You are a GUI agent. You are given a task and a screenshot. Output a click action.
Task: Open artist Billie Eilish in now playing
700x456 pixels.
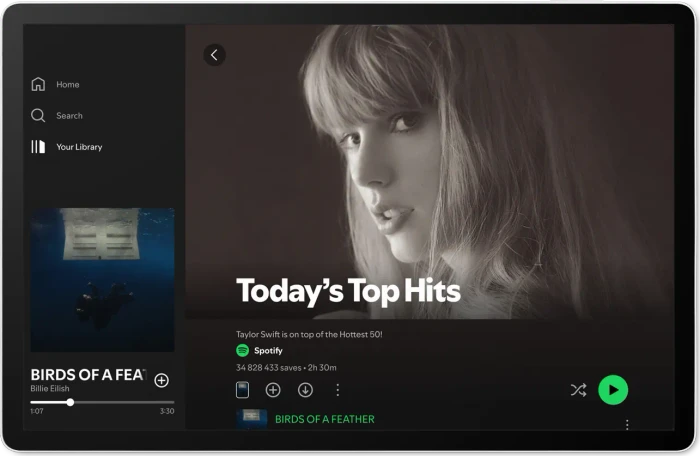pos(50,389)
